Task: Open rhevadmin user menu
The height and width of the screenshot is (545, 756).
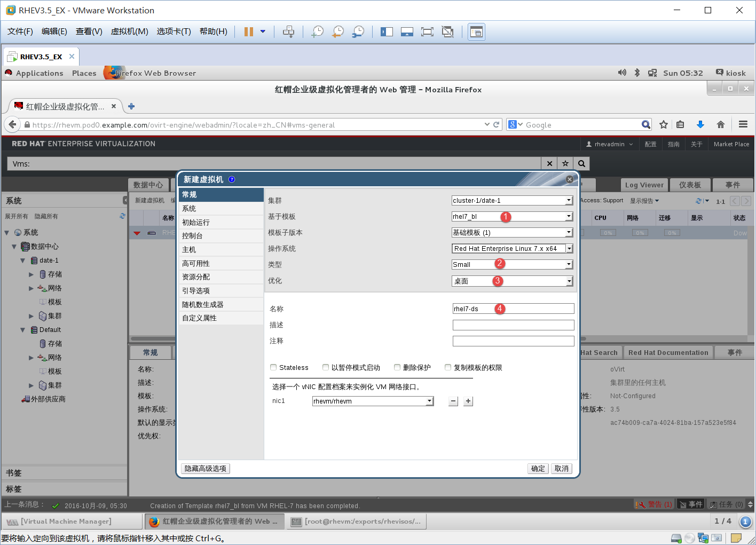Action: click(609, 144)
